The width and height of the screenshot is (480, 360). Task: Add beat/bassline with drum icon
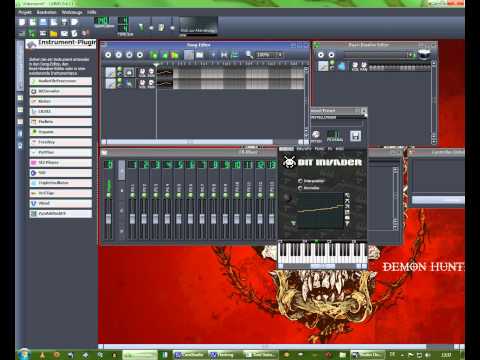424,54
